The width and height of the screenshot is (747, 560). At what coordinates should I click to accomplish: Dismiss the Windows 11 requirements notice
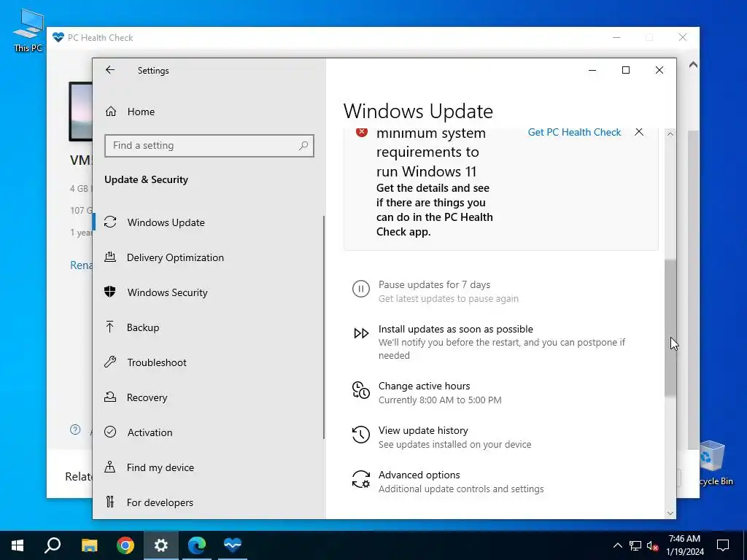pyautogui.click(x=639, y=132)
